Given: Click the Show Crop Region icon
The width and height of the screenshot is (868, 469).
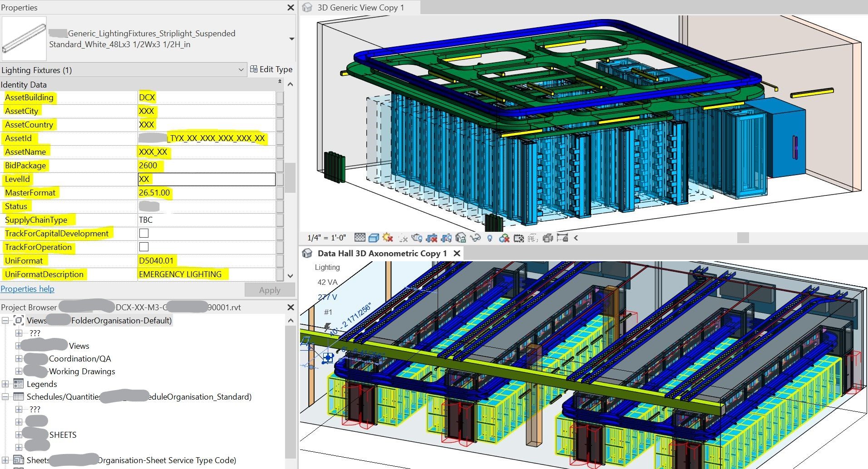Looking at the screenshot, I should pyautogui.click(x=446, y=237).
